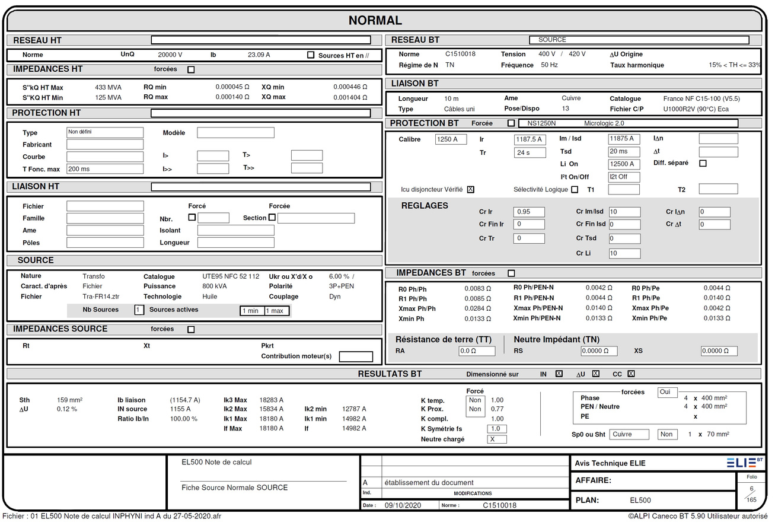
Task: Enable the 'Sources HT en //' checkbox
Action: click(x=310, y=55)
